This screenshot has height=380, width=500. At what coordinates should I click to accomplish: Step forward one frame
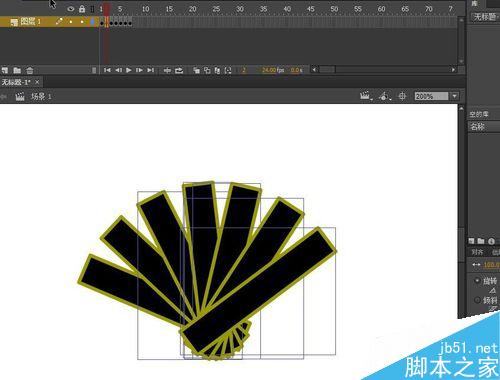139,70
